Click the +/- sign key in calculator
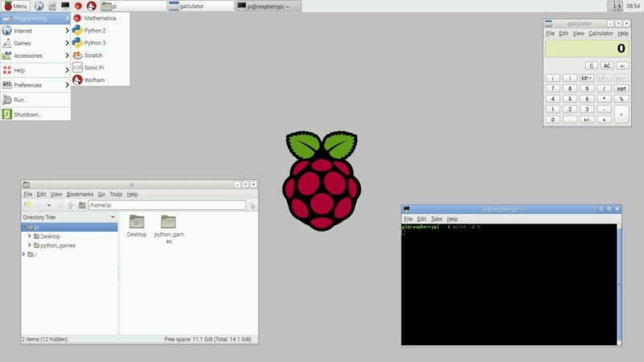Screen dimensions: 644x362 [x=587, y=120]
